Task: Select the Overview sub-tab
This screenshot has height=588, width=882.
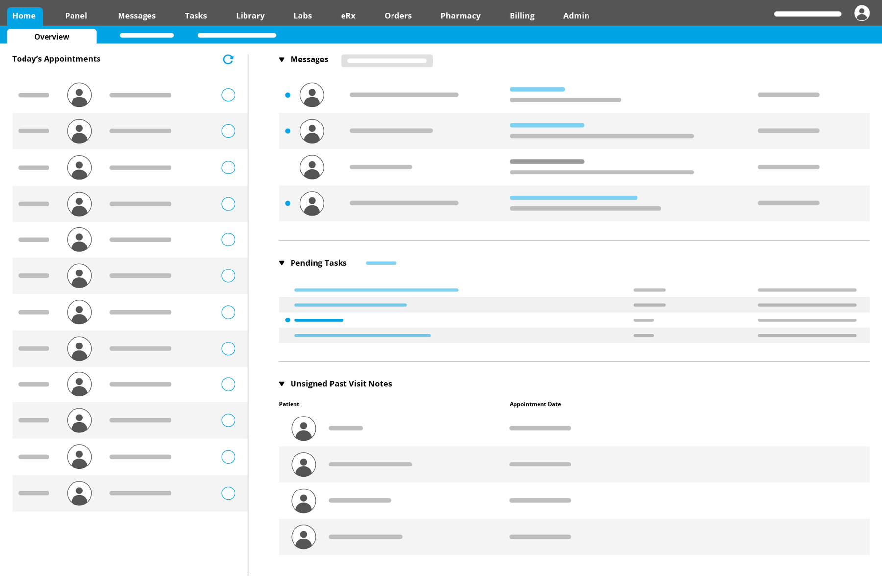Action: tap(51, 37)
